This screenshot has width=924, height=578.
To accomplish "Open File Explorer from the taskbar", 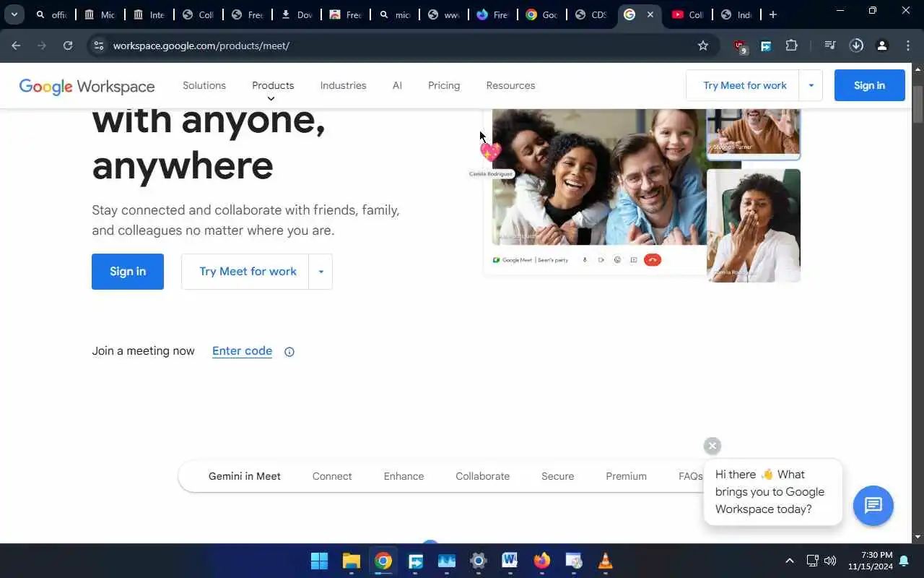I will (x=352, y=561).
